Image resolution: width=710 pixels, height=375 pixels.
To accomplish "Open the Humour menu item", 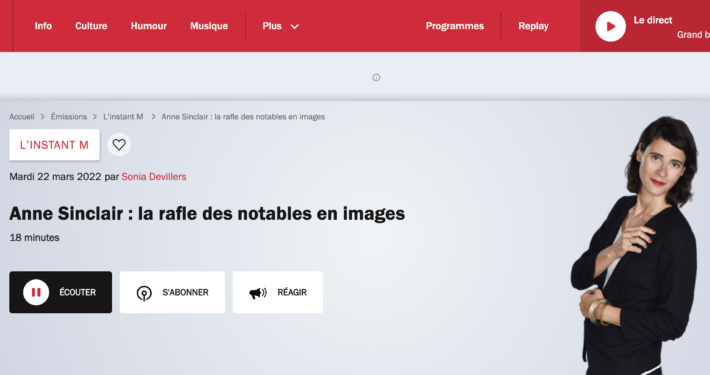I will pos(149,26).
